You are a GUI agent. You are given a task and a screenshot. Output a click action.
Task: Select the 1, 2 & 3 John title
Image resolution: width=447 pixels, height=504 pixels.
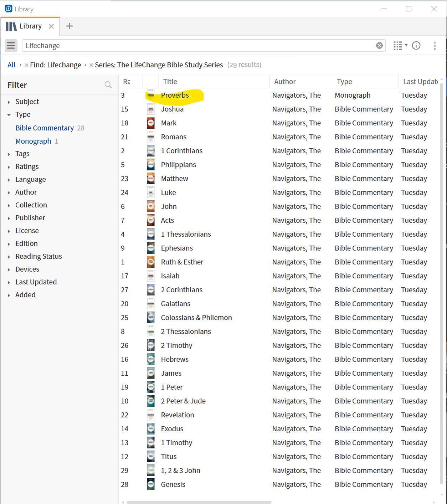click(181, 470)
